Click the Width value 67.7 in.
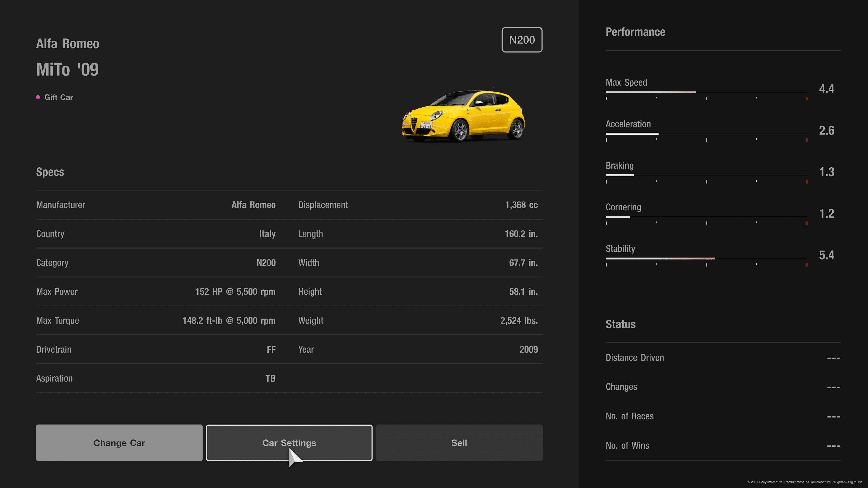Screen dimensions: 868x488 pyautogui.click(x=523, y=263)
